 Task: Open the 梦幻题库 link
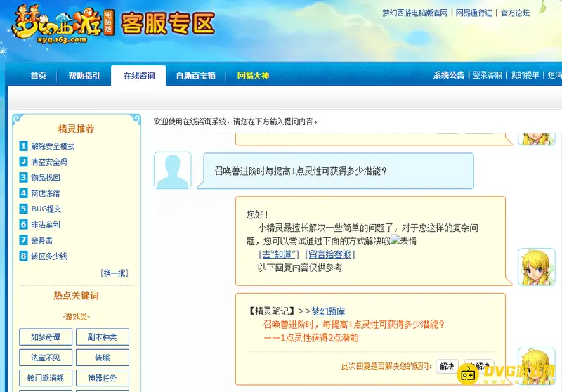pos(328,311)
